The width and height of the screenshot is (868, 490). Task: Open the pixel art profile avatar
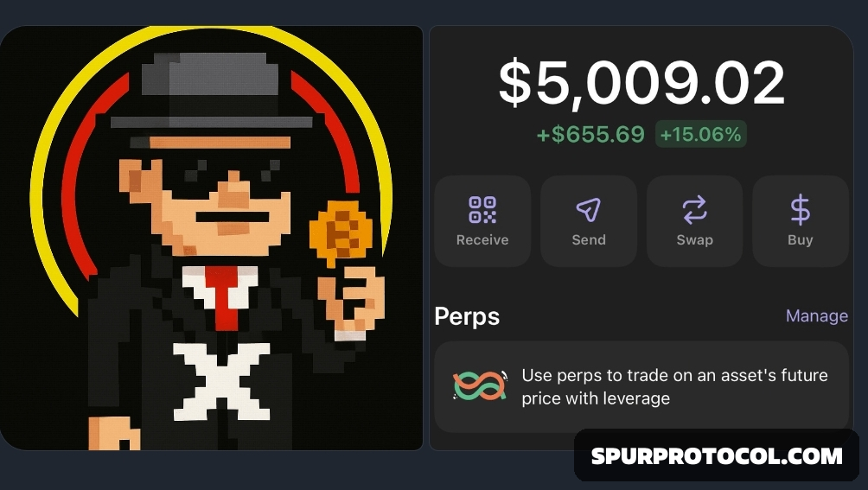(211, 238)
